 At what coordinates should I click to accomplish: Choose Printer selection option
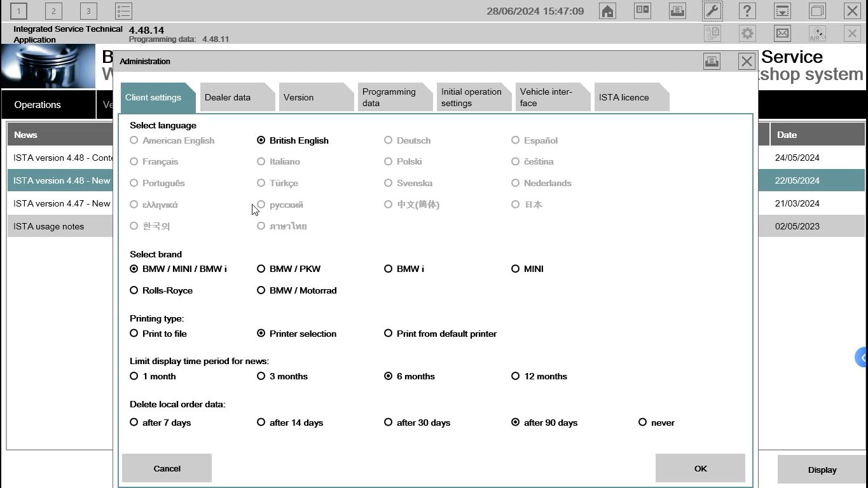pos(296,334)
